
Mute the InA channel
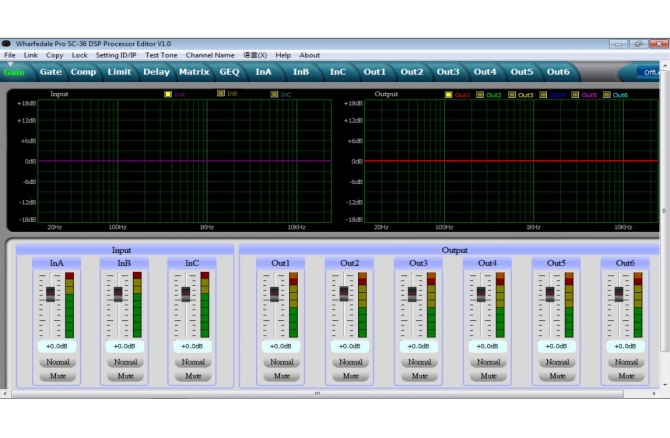[58, 376]
